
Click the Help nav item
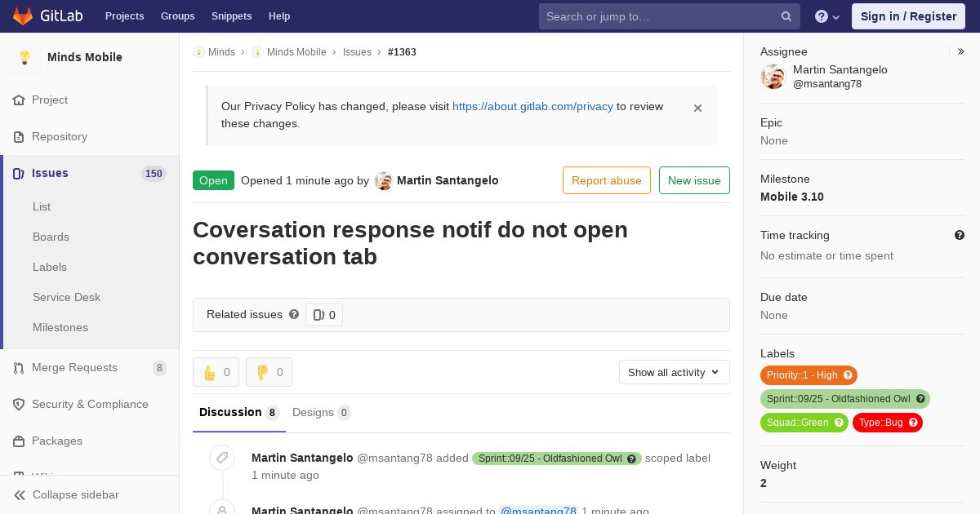tap(279, 16)
